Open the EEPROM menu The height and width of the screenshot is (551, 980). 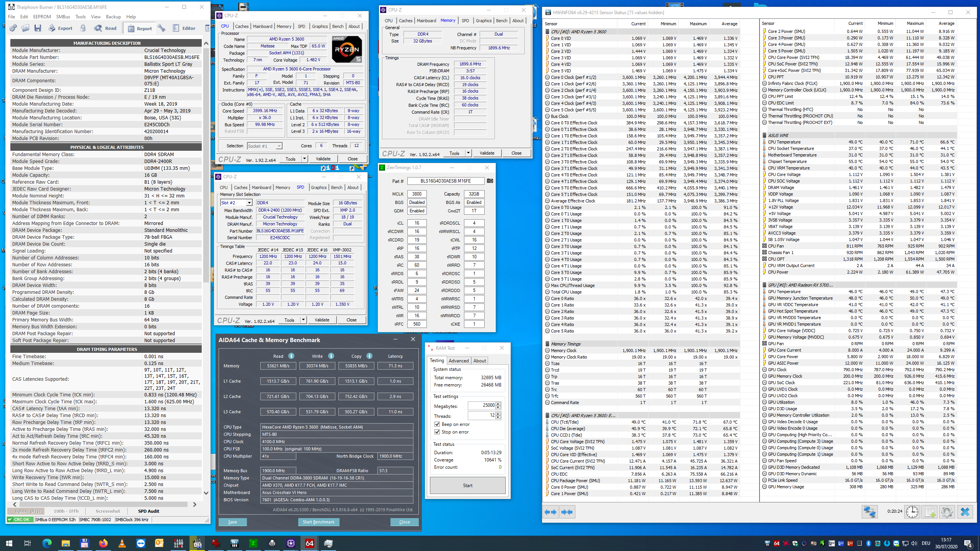click(42, 17)
